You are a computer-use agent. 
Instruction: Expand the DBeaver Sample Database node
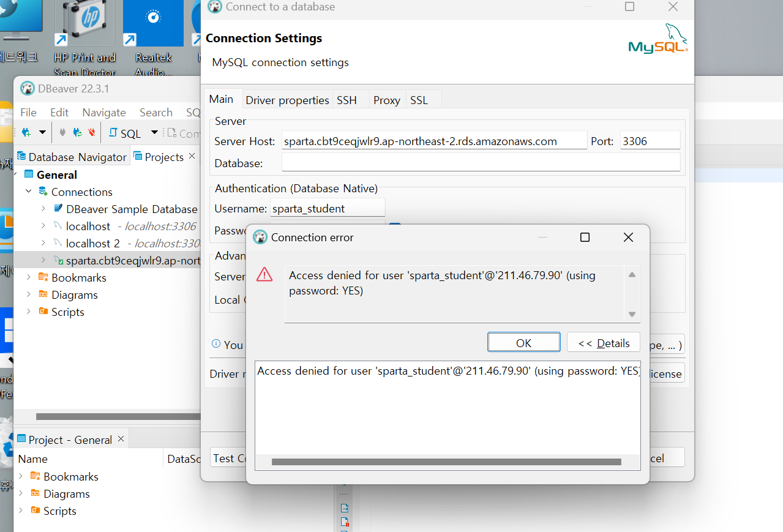coord(43,209)
